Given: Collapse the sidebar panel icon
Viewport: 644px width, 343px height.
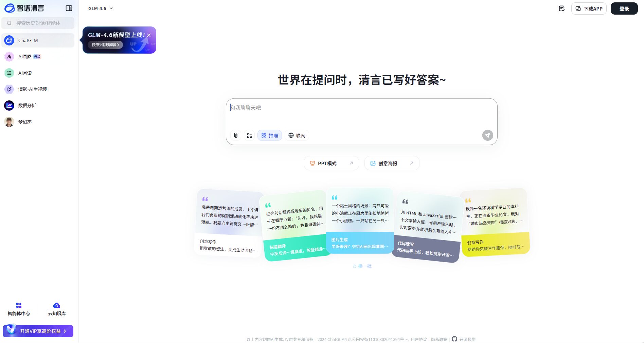Looking at the screenshot, I should point(69,8).
